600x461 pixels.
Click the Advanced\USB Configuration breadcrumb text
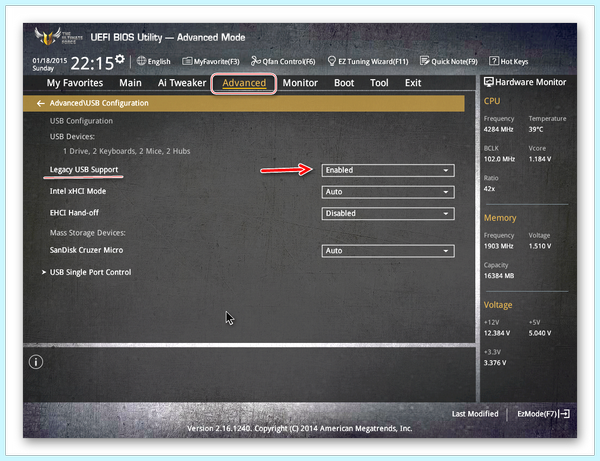pos(99,103)
